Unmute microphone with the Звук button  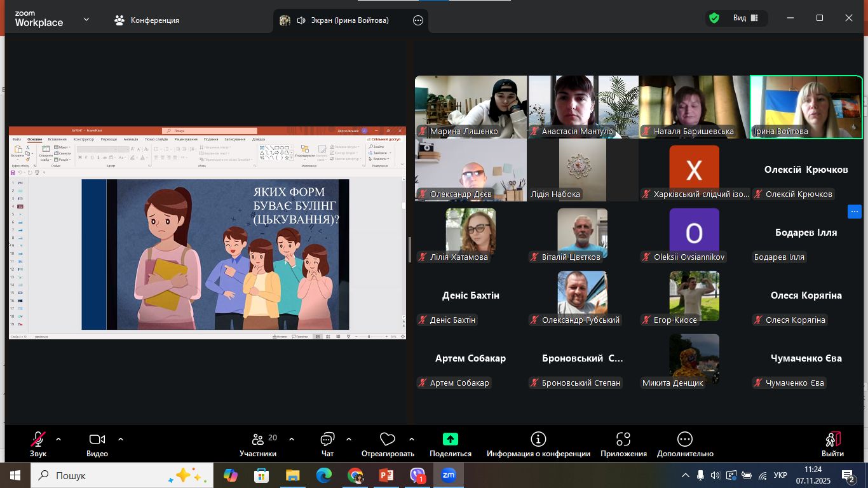37,444
